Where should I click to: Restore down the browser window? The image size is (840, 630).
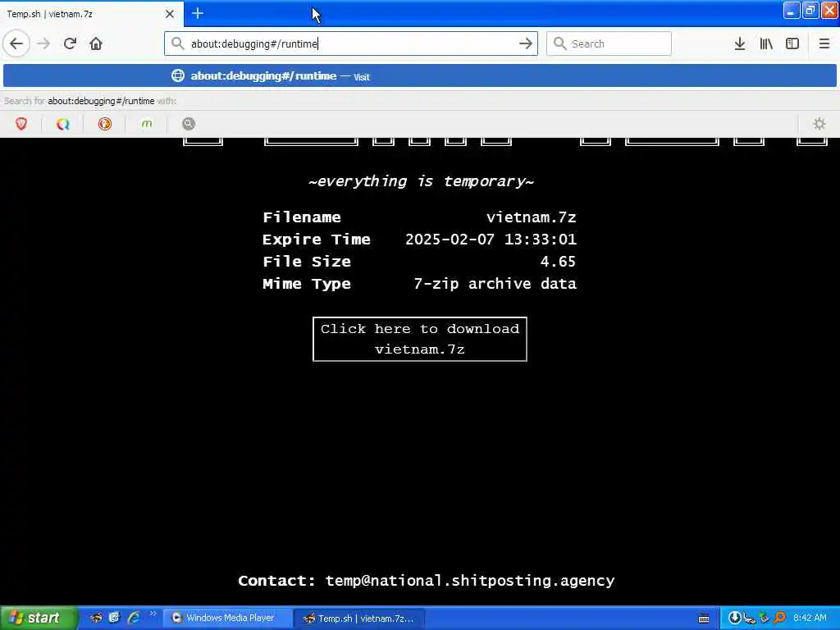[810, 10]
